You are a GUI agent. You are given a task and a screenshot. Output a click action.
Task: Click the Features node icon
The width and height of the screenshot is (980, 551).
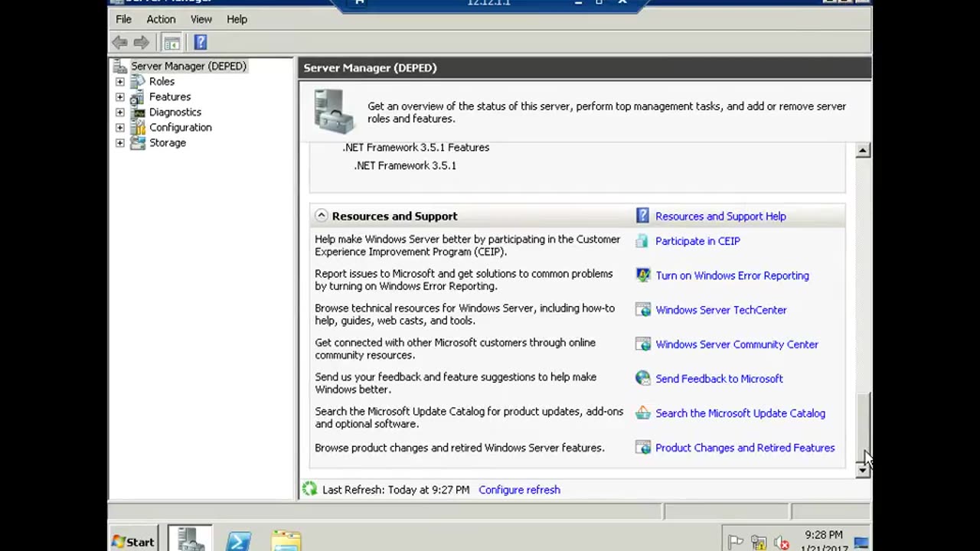pyautogui.click(x=138, y=97)
